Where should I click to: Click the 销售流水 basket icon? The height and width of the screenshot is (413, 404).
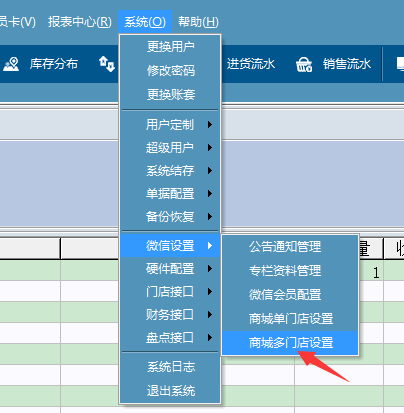tap(304, 64)
